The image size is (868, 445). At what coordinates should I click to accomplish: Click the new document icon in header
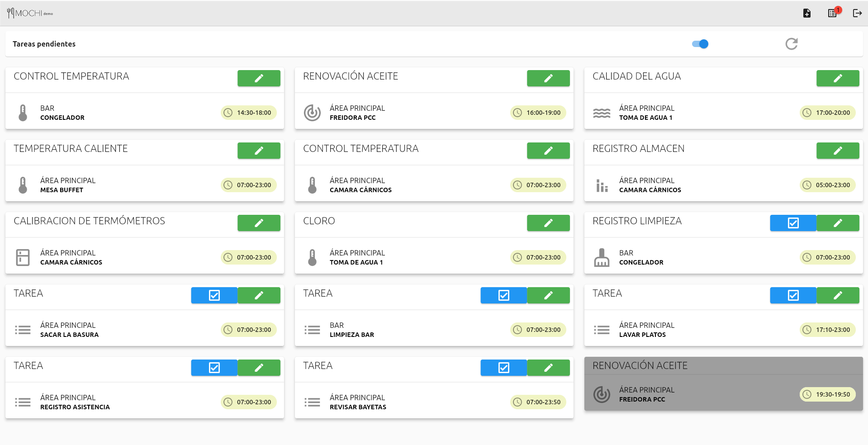(806, 13)
